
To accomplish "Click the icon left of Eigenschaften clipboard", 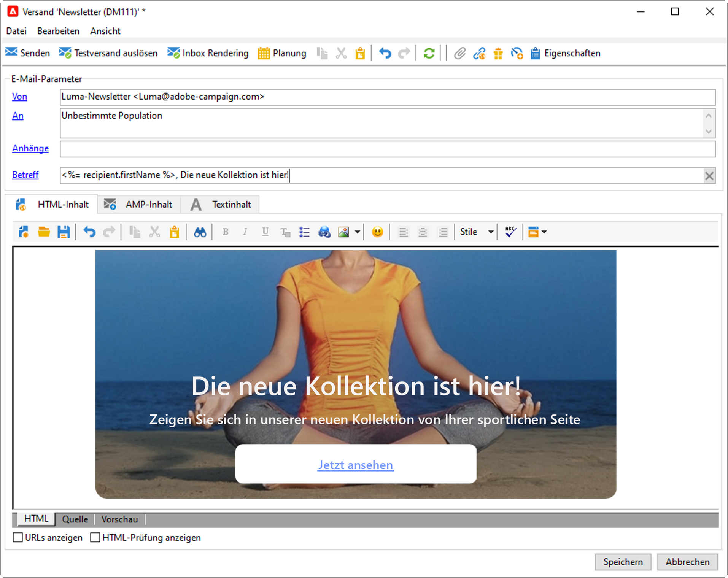I will point(517,53).
